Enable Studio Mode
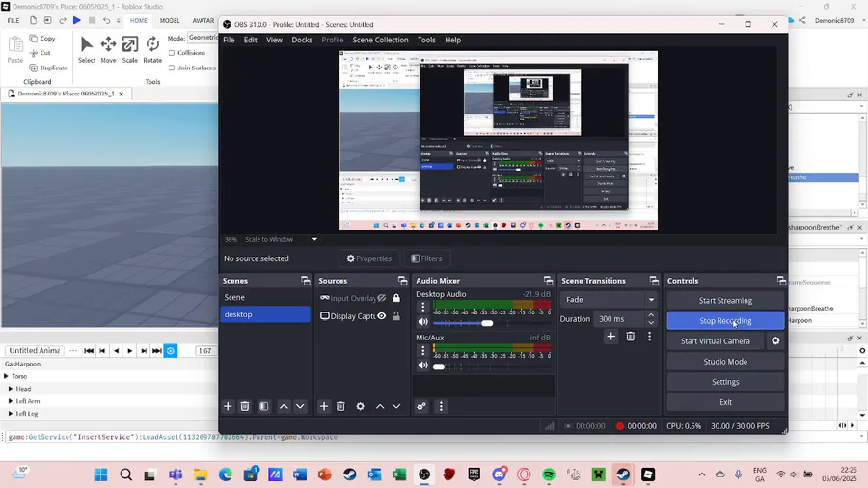The height and width of the screenshot is (488, 868). point(725,362)
